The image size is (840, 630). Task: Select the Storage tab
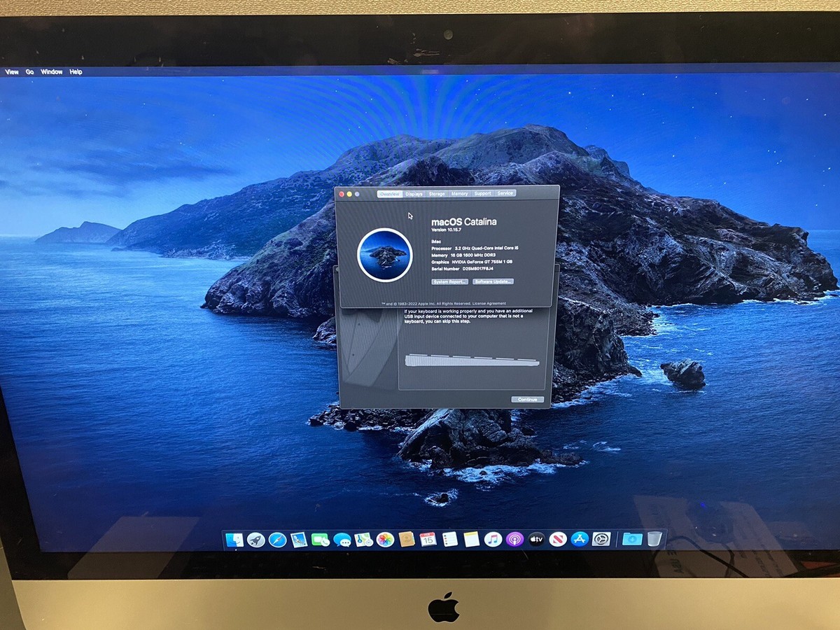437,193
